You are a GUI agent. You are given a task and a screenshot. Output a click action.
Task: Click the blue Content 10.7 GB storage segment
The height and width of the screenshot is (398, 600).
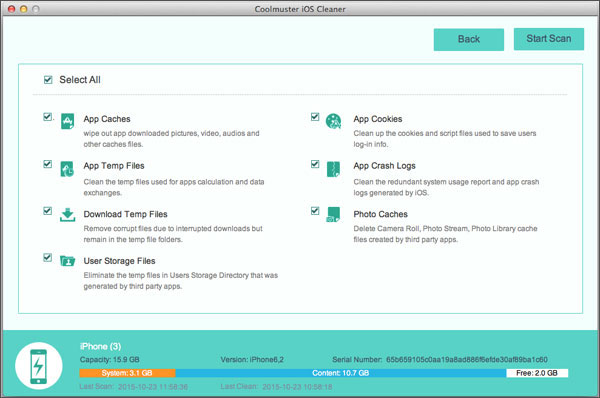pos(341,373)
